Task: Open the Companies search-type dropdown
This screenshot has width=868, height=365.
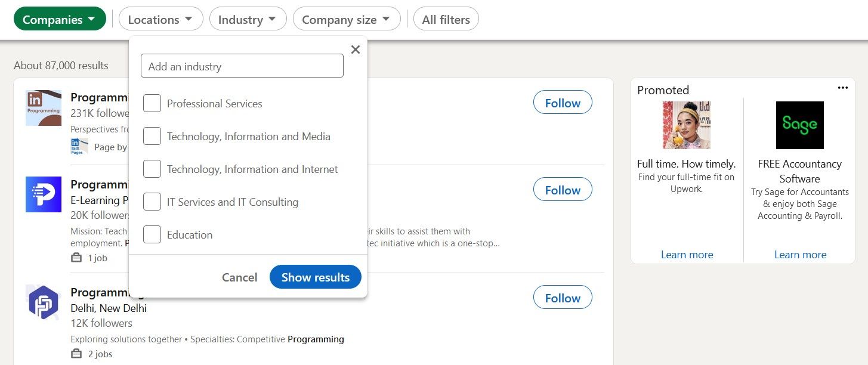Action: 59,18
